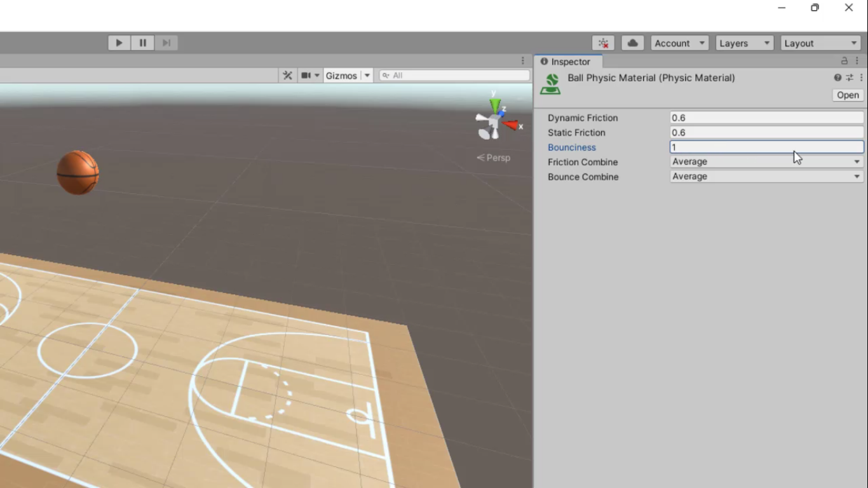Open the Friction Combine dropdown
The image size is (868, 488).
click(766, 162)
